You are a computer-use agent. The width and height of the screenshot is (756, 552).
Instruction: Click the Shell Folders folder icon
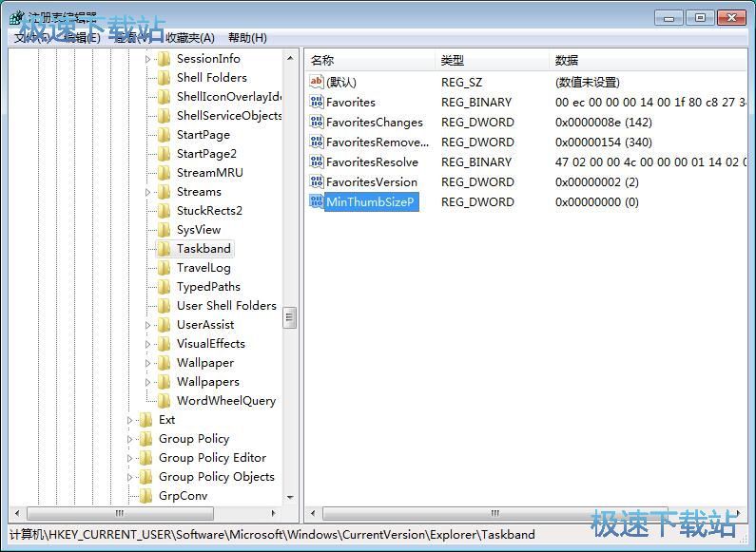point(165,78)
